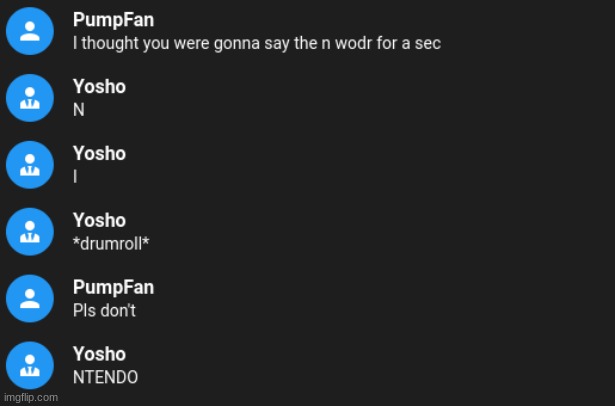The width and height of the screenshot is (615, 406).
Task: Select Yosho's avatar beside the single 'I' message
Action: point(30,165)
